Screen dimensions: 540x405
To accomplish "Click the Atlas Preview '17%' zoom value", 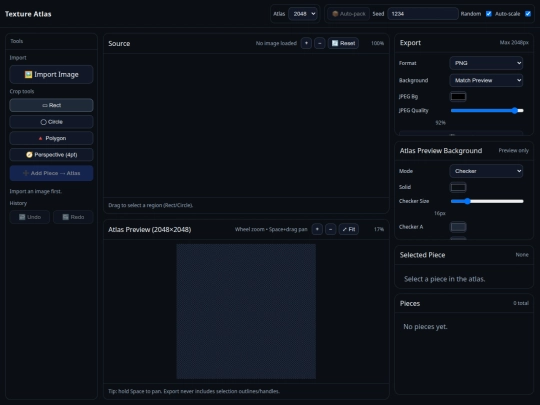I will (379, 229).
